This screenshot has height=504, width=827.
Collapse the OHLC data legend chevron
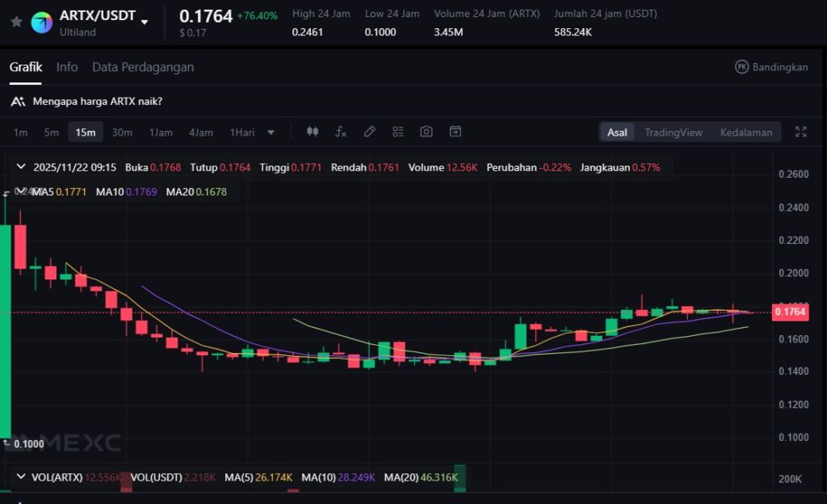(20, 167)
